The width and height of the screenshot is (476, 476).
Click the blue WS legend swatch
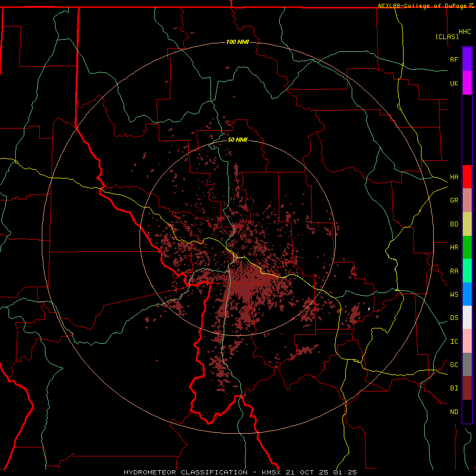[x=467, y=294]
